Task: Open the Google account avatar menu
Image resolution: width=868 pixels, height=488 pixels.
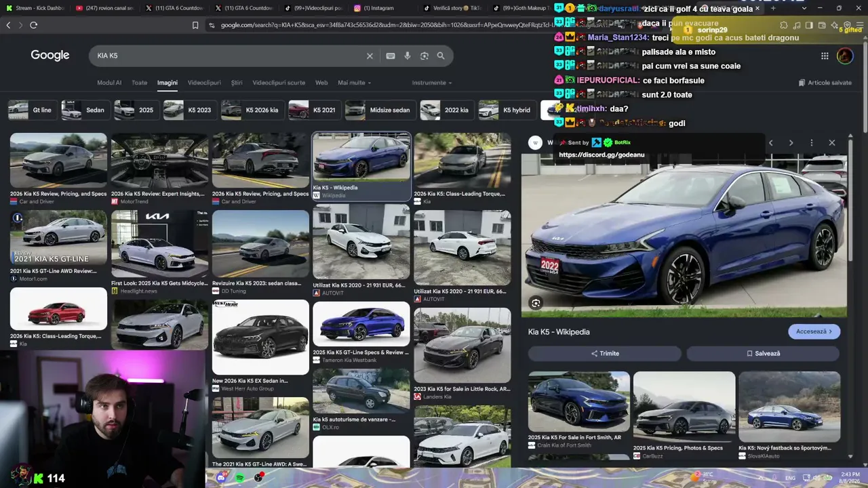Action: [845, 56]
